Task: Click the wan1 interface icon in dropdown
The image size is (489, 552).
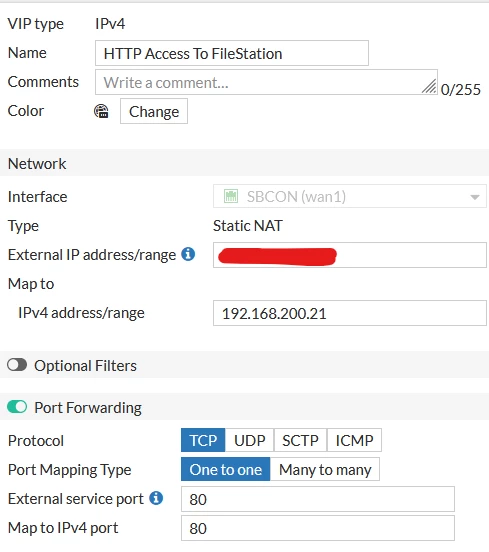Action: click(231, 196)
